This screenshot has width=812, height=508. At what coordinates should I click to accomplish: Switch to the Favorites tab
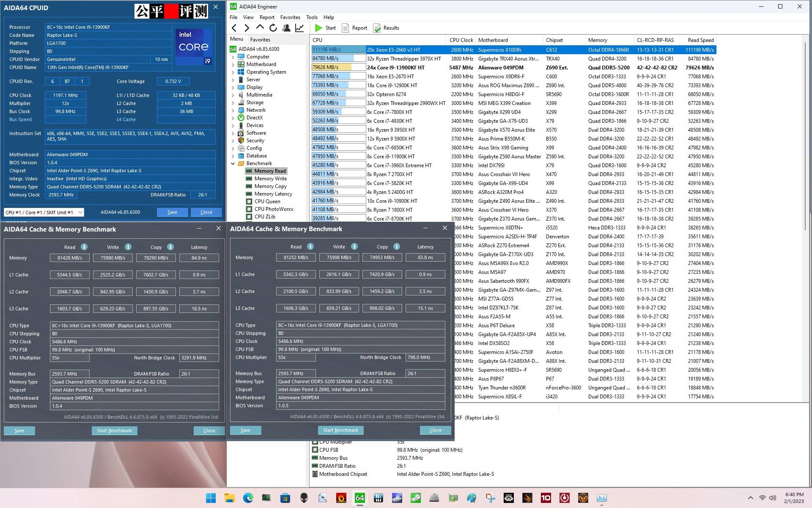(x=260, y=39)
